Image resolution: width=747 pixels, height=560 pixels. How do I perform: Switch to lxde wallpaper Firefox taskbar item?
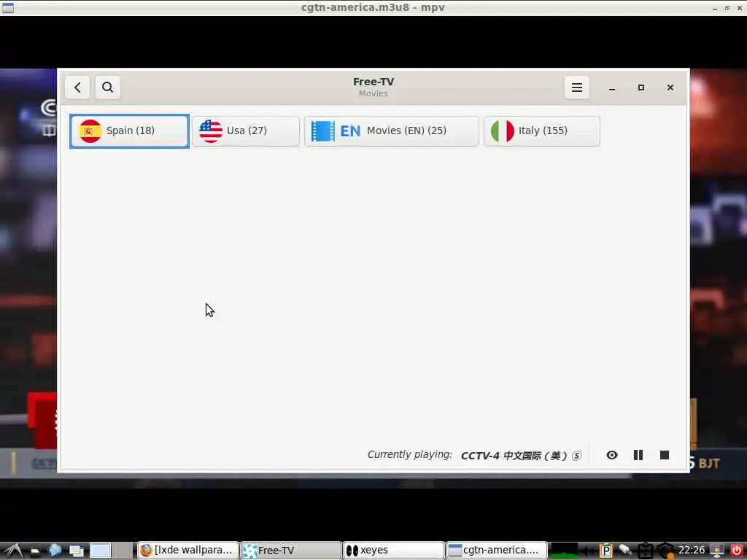click(x=187, y=551)
